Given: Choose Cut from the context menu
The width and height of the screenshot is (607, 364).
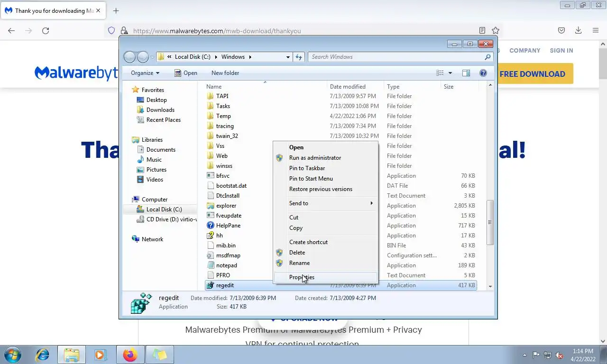Looking at the screenshot, I should click(325, 218).
